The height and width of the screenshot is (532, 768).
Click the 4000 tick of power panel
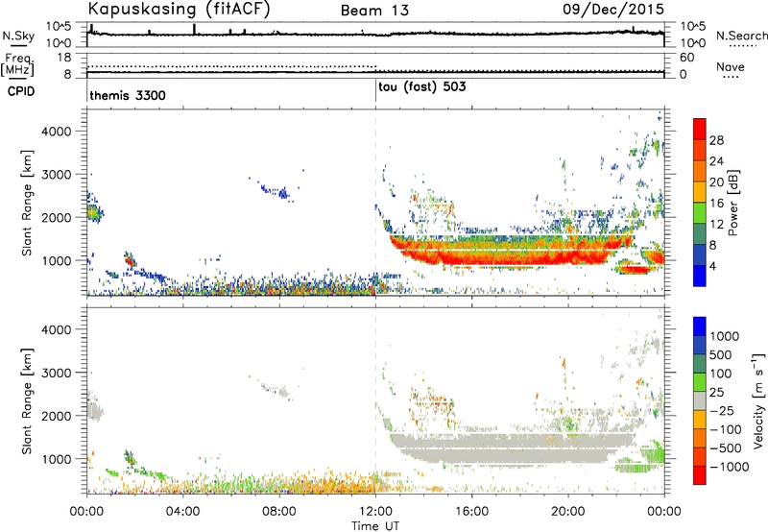[56, 132]
